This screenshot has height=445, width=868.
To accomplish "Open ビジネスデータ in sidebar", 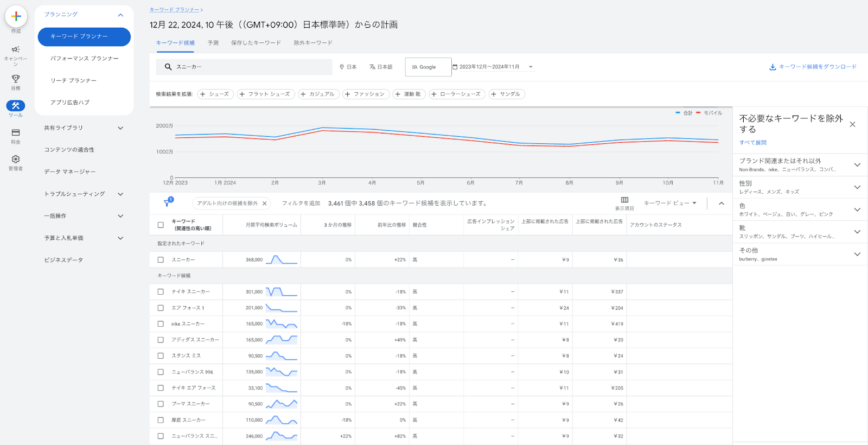I will pyautogui.click(x=63, y=260).
